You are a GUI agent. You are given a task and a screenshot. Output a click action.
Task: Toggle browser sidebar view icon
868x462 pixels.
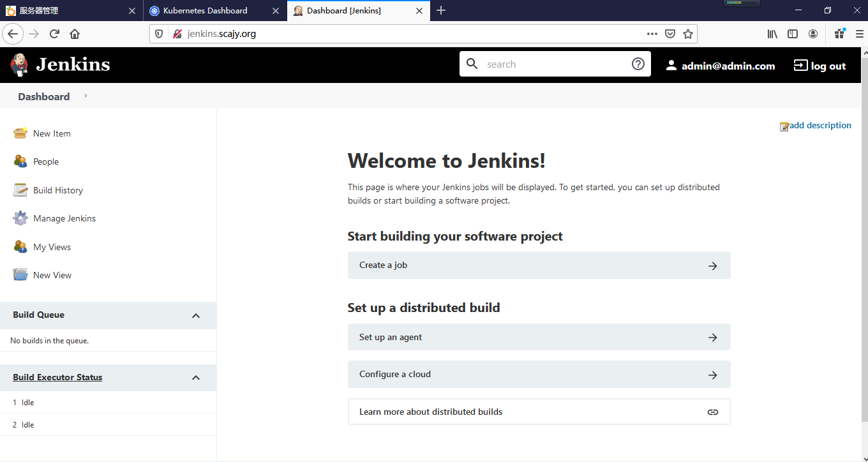[793, 34]
